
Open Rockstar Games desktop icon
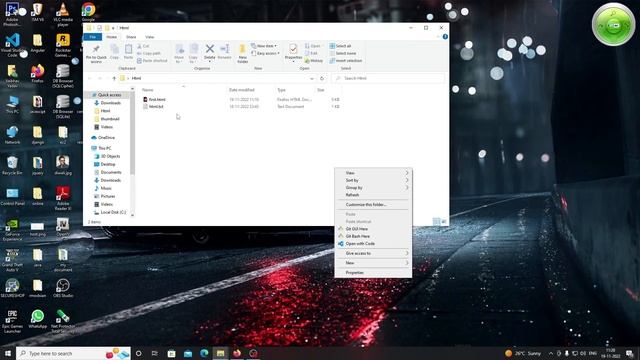click(x=62, y=44)
